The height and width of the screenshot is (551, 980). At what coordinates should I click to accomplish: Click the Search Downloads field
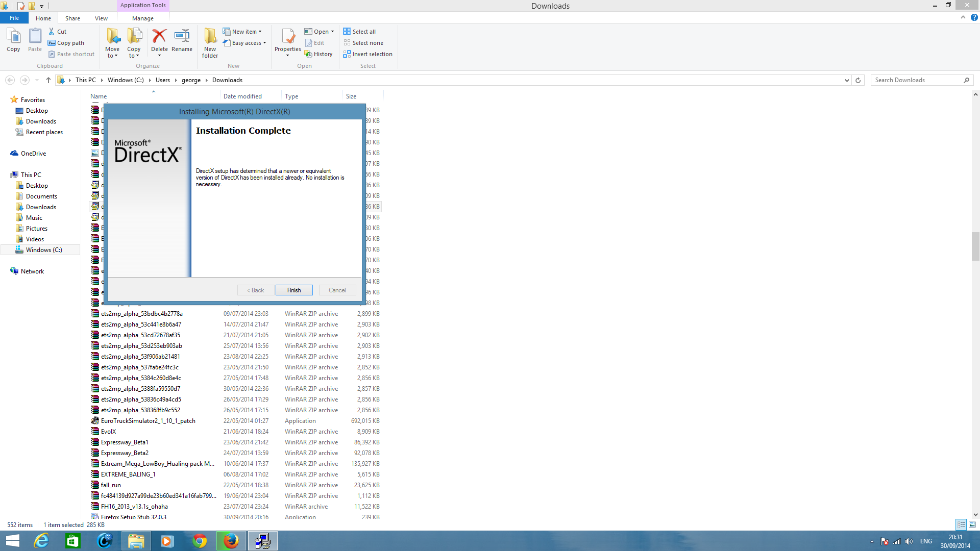pyautogui.click(x=922, y=80)
